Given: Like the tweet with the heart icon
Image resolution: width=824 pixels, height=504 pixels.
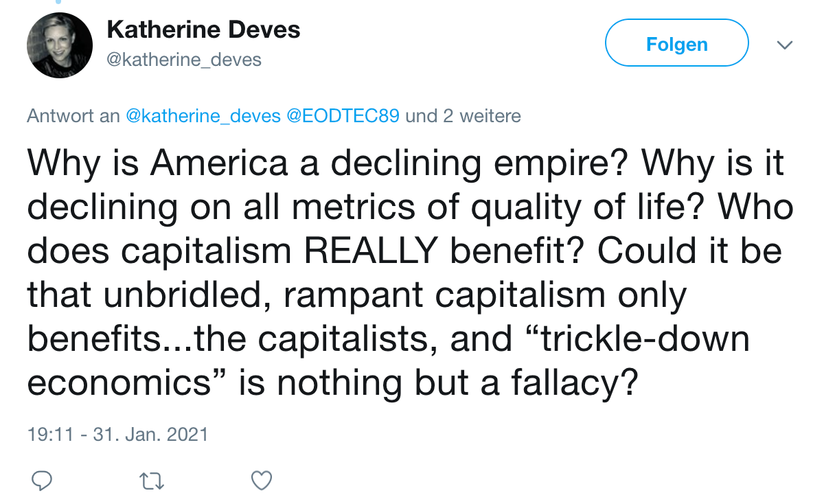Looking at the screenshot, I should click(x=262, y=481).
